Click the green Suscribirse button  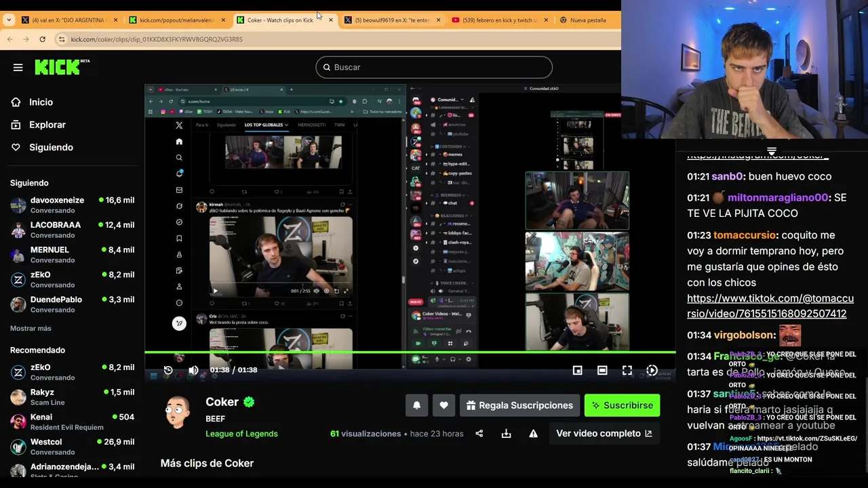click(622, 405)
